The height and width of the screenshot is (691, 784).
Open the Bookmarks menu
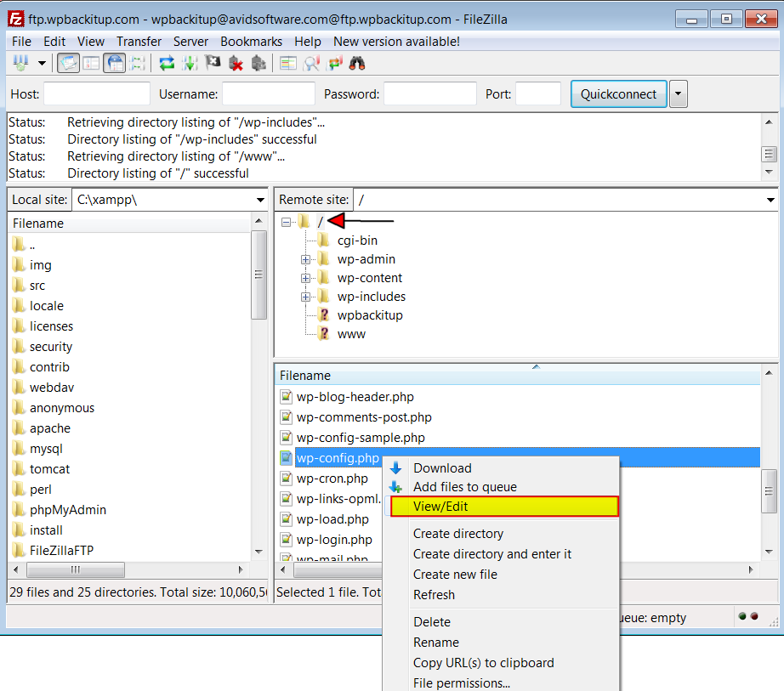(x=251, y=42)
